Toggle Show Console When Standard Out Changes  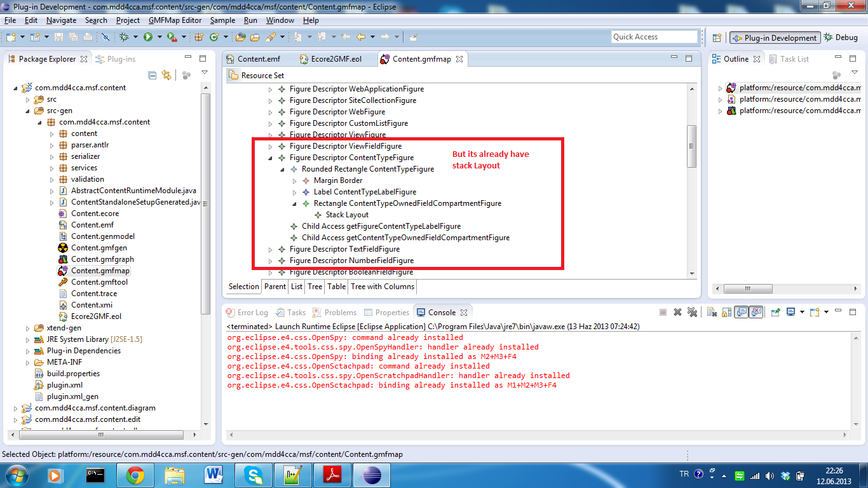pos(742,312)
